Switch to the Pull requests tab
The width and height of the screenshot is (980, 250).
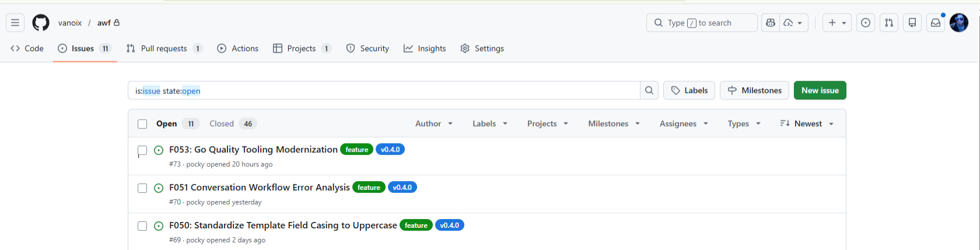click(x=164, y=48)
